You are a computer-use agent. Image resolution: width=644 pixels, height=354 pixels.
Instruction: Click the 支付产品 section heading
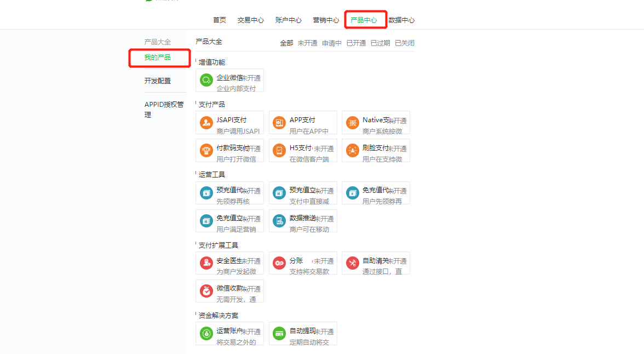click(212, 105)
